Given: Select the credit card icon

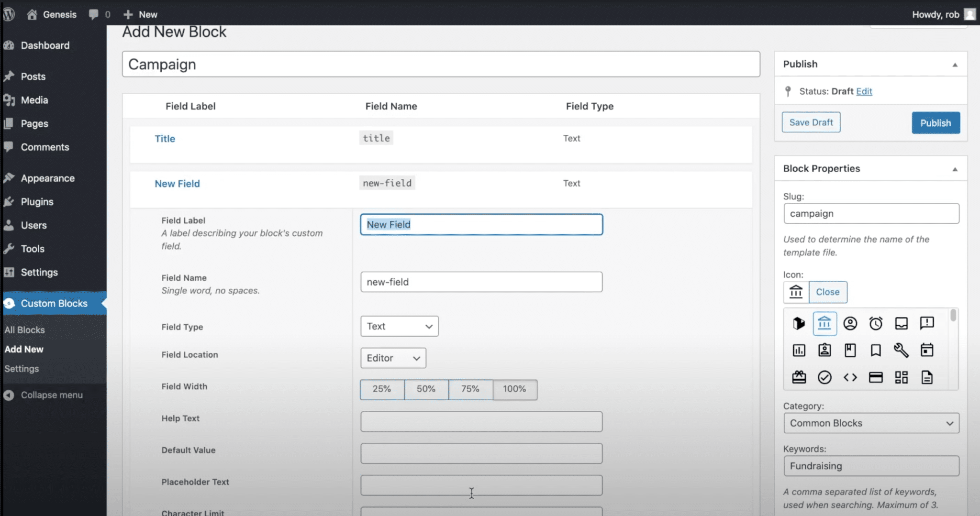Looking at the screenshot, I should coord(877,377).
